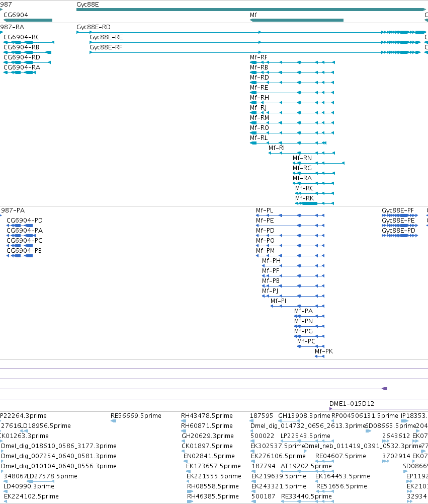The height and width of the screenshot is (504, 428).
Task: Select the Mf gene label
Action: (253, 15)
